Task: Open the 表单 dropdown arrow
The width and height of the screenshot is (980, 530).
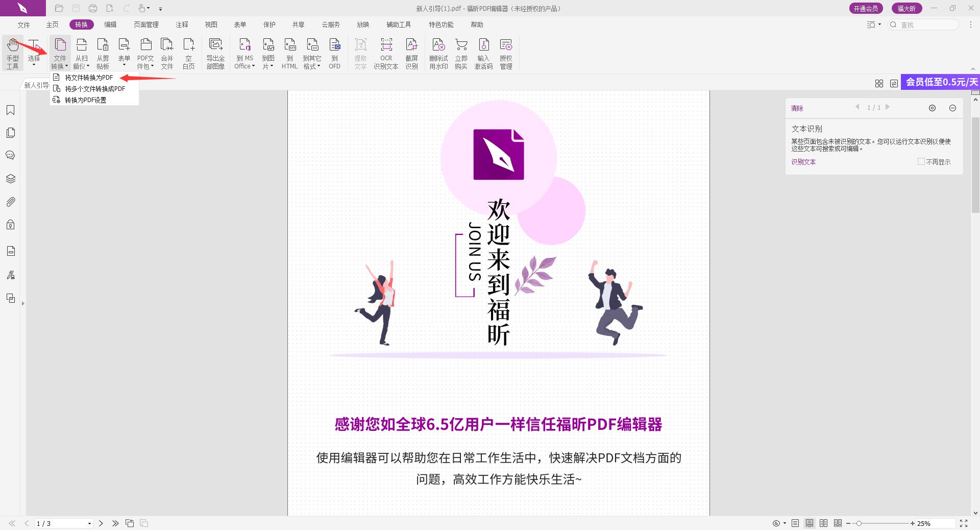Action: click(x=124, y=65)
